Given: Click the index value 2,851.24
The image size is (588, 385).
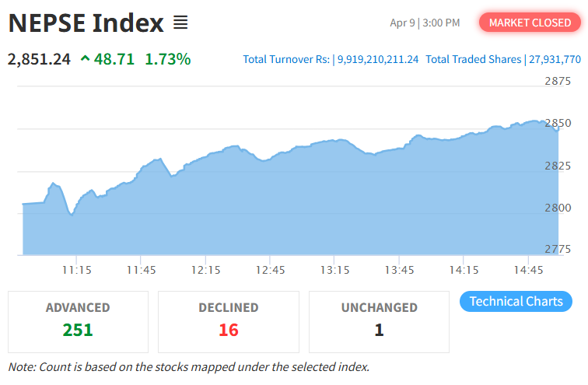Looking at the screenshot, I should [39, 58].
